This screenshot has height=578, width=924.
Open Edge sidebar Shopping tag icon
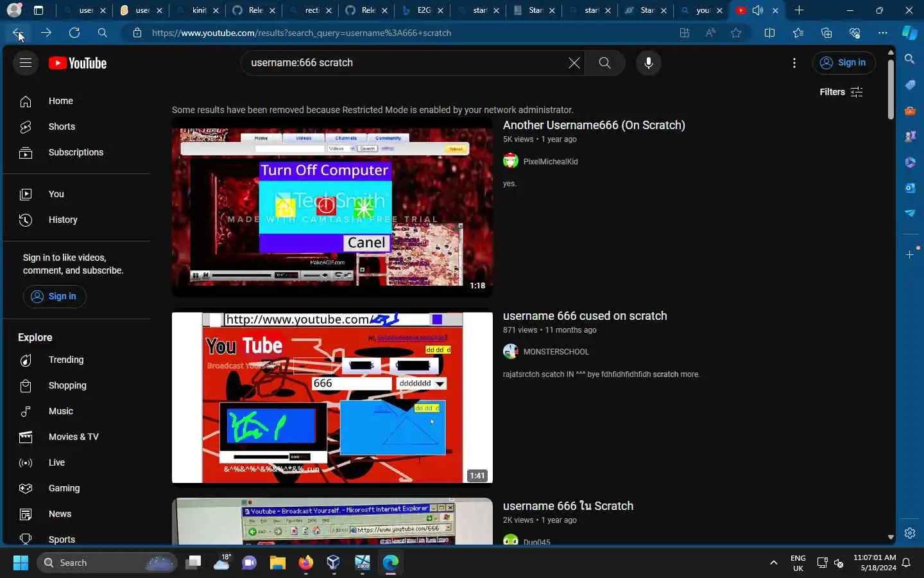(x=910, y=85)
